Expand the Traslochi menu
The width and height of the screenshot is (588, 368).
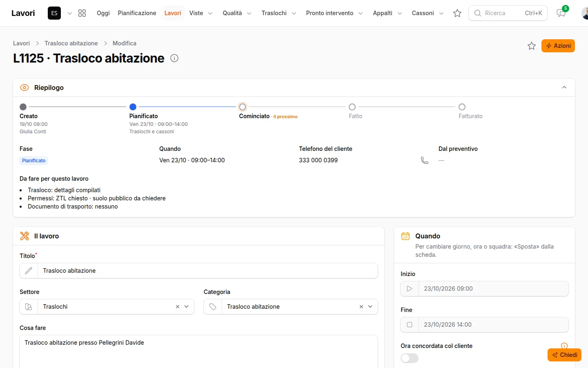tap(279, 13)
